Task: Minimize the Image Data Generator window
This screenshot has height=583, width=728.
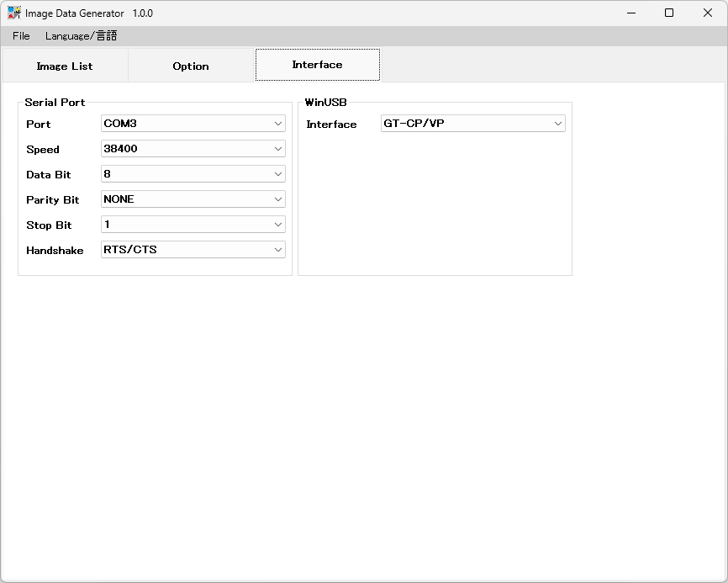Action: [630, 13]
